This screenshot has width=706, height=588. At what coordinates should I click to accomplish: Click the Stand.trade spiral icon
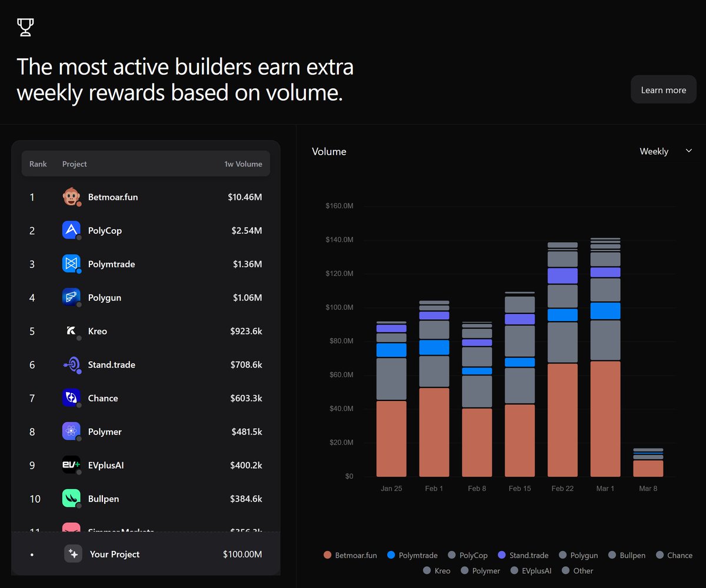71,364
